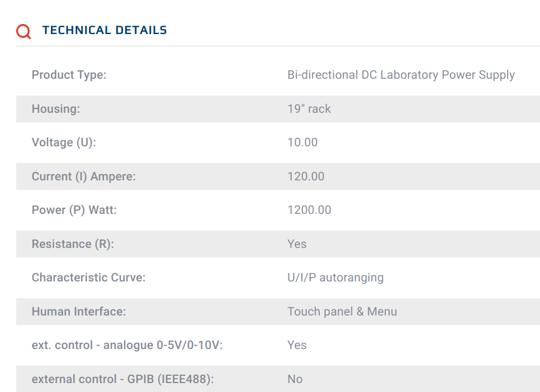Click the red magnifier icon beside Technical Details
540x392 pixels.
23,31
